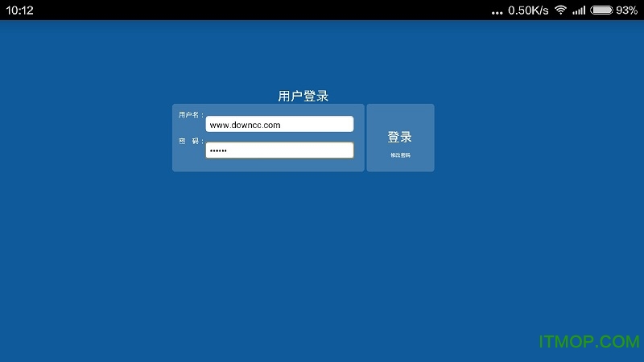The image size is (644, 362).
Task: Tap the three-dot indicator in status bar
Action: (x=497, y=13)
